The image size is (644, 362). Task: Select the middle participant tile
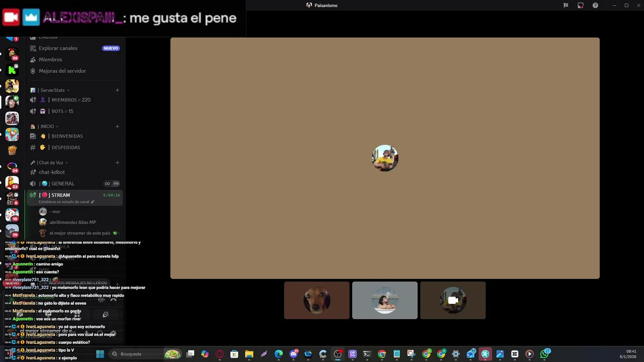[385, 300]
